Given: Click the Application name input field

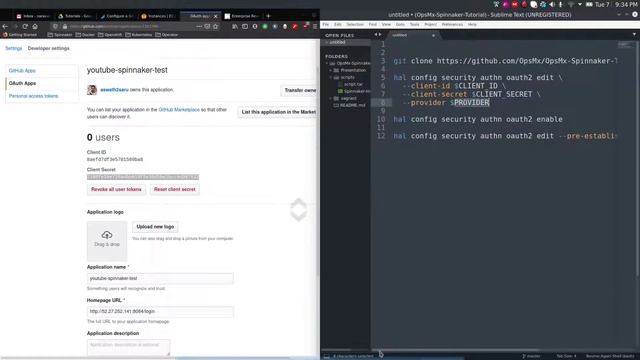Looking at the screenshot, I should coord(160,278).
